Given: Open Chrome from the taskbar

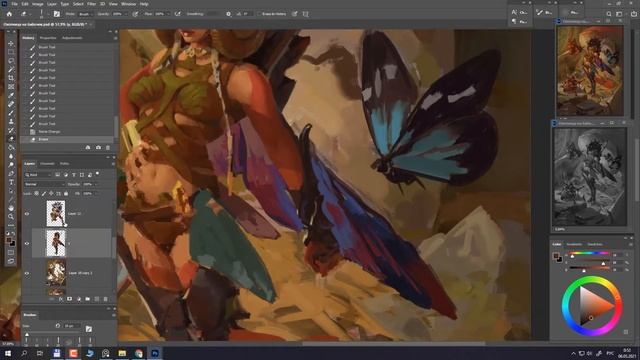Looking at the screenshot, I should (138, 353).
